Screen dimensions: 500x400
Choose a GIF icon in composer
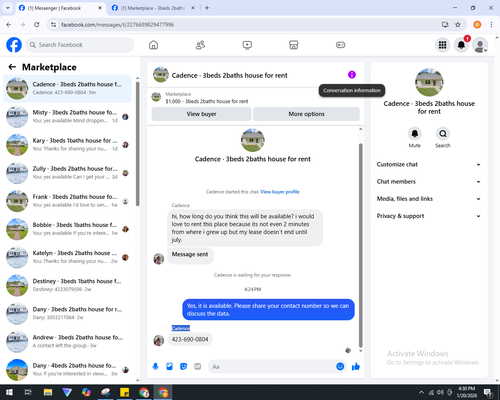tap(198, 367)
